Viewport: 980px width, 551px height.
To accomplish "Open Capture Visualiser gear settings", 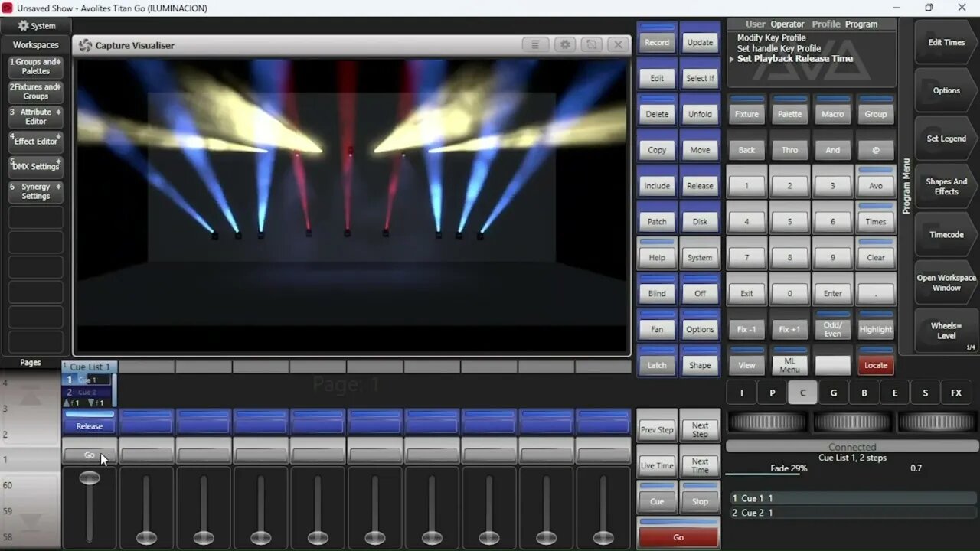I will point(565,45).
